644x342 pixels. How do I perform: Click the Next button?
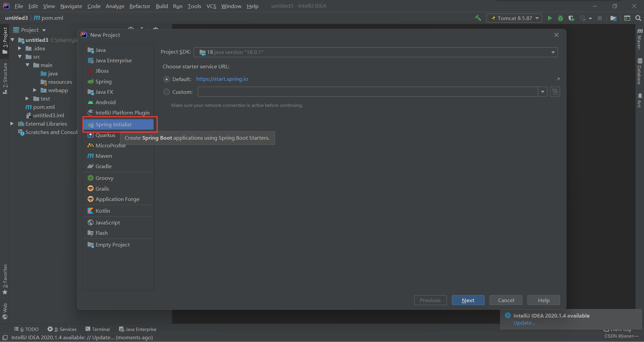point(468,300)
